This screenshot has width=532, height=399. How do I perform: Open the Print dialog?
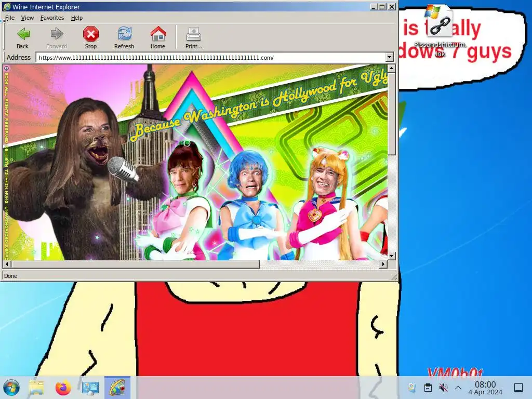(193, 37)
